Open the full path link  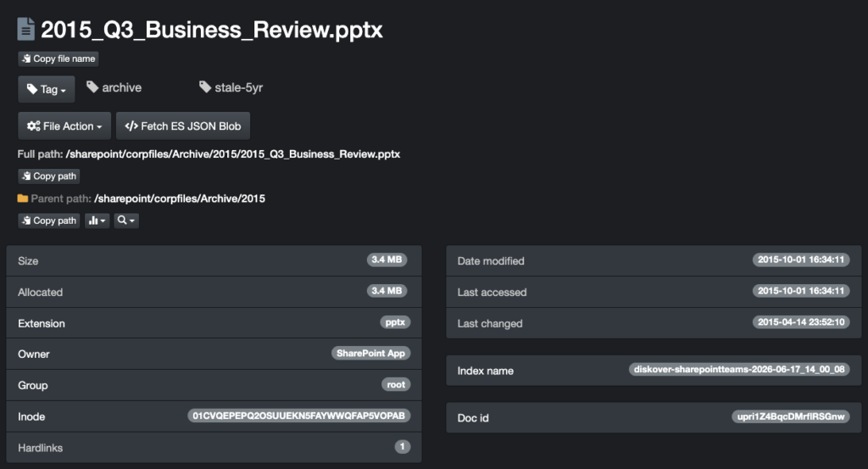coord(233,154)
